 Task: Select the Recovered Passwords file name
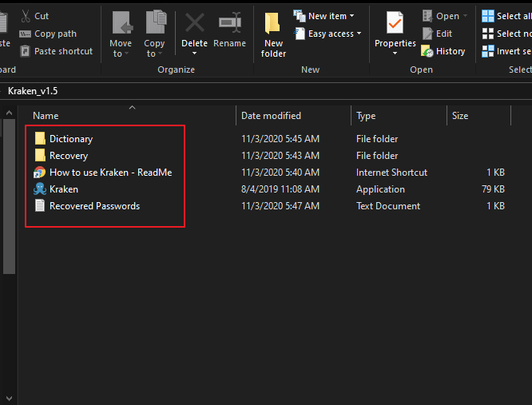click(x=95, y=206)
